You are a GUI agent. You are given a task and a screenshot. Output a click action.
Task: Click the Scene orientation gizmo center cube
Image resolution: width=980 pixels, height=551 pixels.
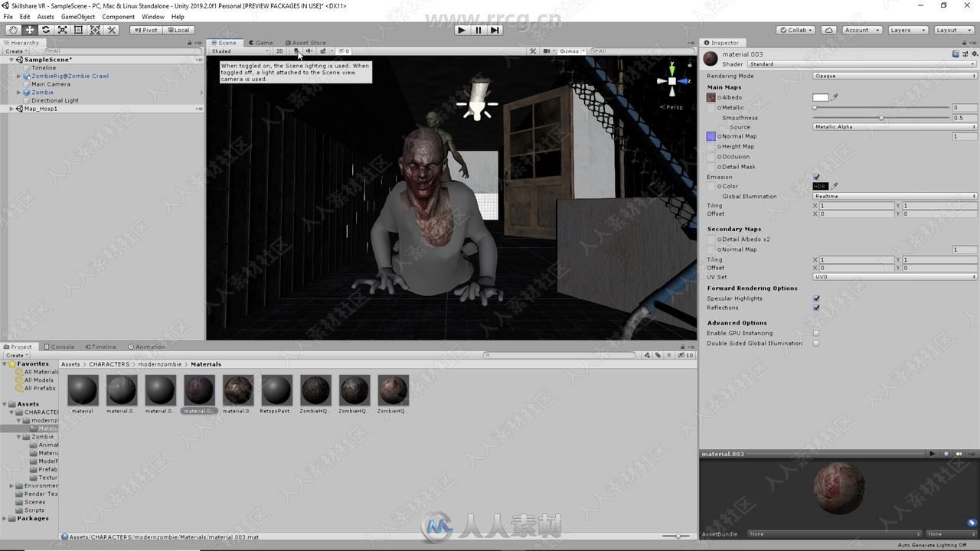pos(671,81)
